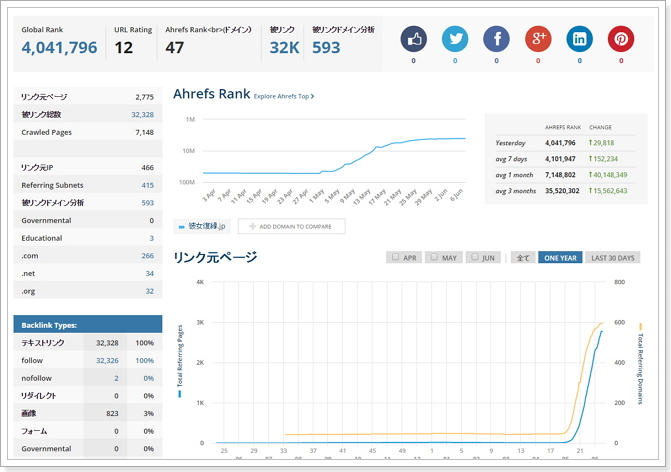Click the Ahrefs Rank section heading
The image size is (671, 472).
[x=211, y=94]
